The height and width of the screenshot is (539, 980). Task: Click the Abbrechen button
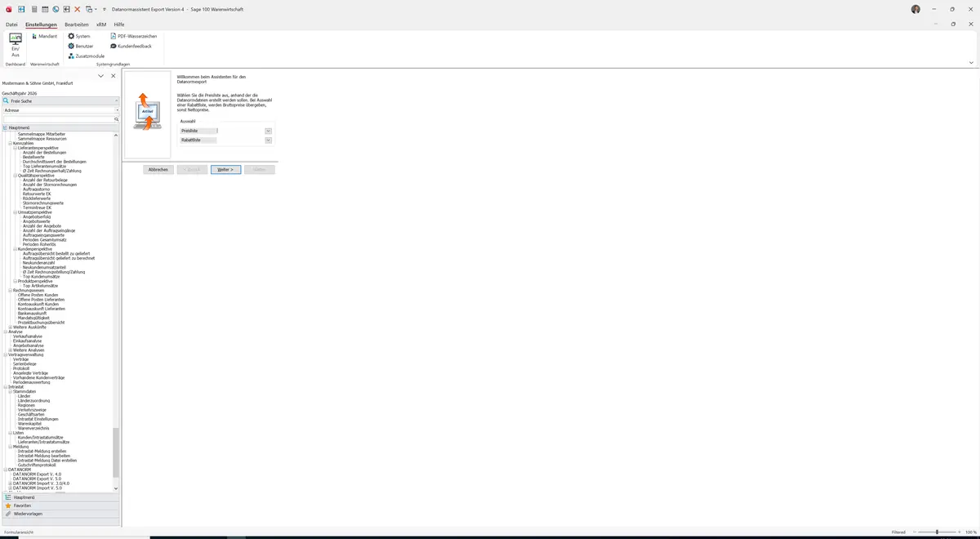coord(158,170)
